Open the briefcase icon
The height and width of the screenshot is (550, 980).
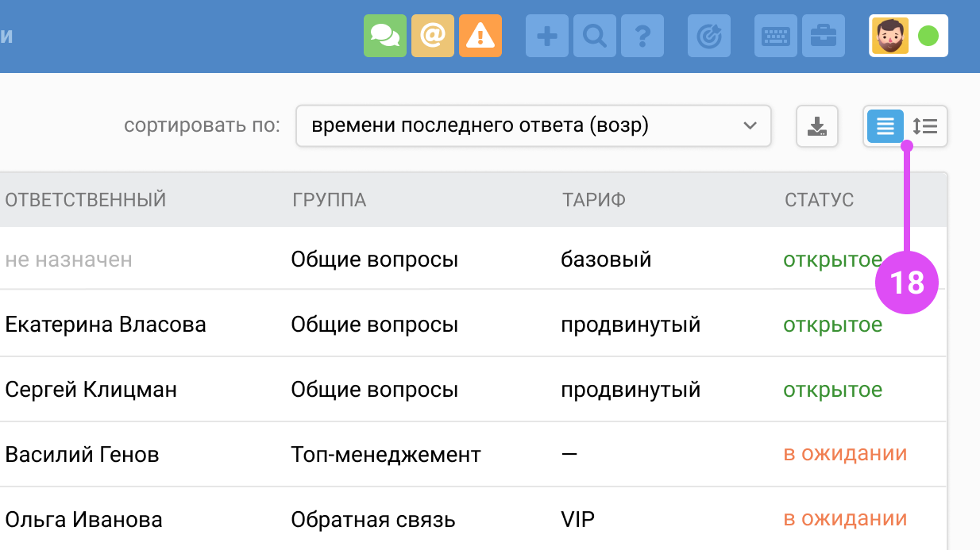(x=823, y=36)
